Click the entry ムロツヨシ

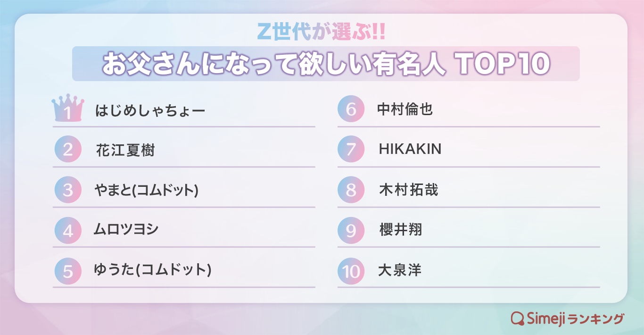pyautogui.click(x=126, y=230)
